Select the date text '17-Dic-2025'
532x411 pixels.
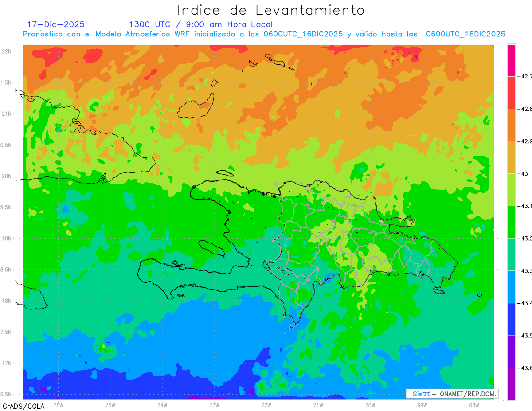click(x=56, y=24)
